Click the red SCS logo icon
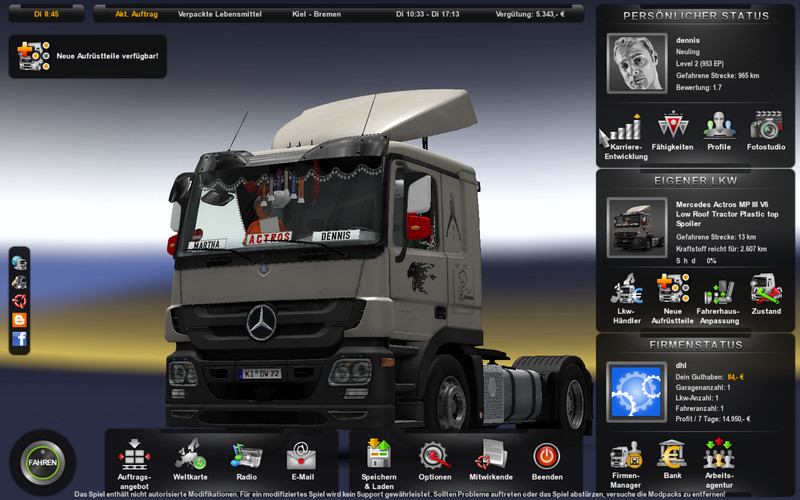Viewport: 800px width, 500px height. [19, 301]
